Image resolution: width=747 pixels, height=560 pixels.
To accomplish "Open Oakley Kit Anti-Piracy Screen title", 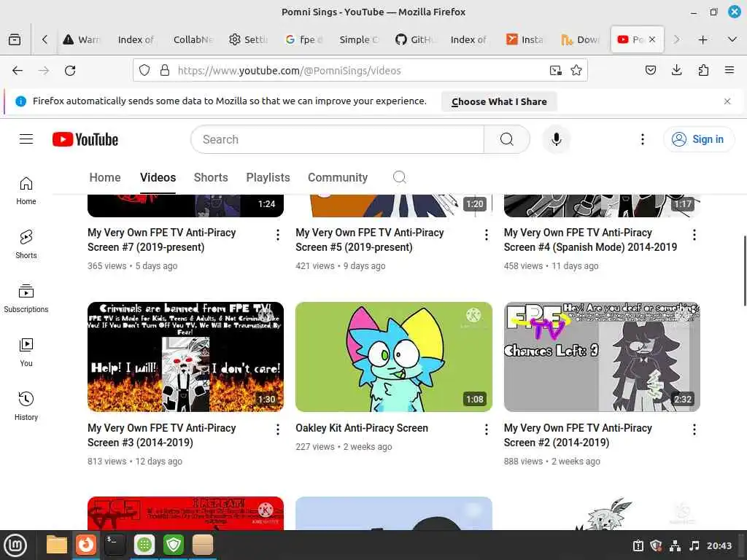I will [x=362, y=428].
